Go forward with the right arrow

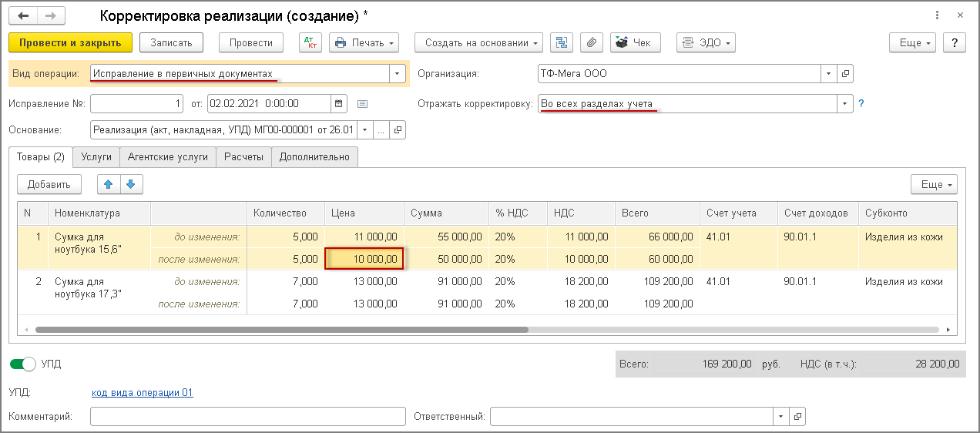click(x=51, y=15)
